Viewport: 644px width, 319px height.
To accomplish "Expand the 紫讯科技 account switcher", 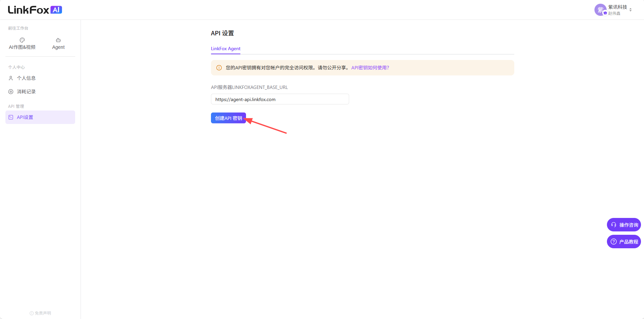I will point(631,10).
